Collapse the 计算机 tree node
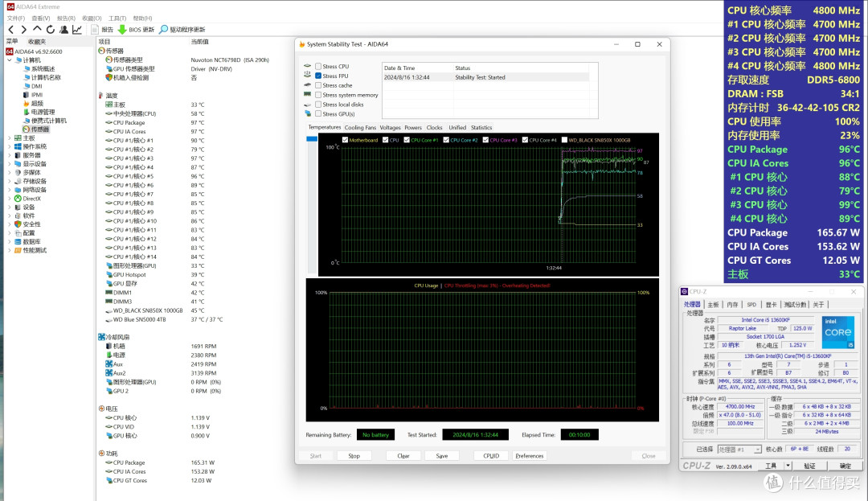868x501 pixels. pyautogui.click(x=10, y=60)
